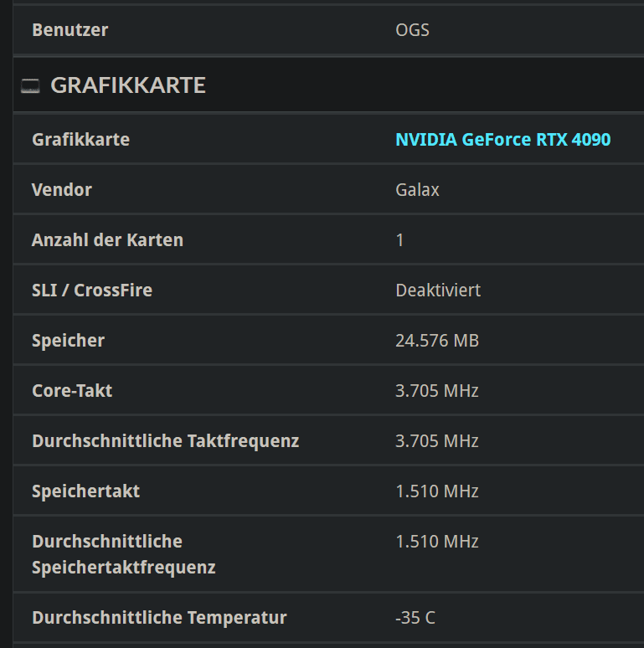
Task: Select the Grafikkarte row label
Action: coord(80,140)
